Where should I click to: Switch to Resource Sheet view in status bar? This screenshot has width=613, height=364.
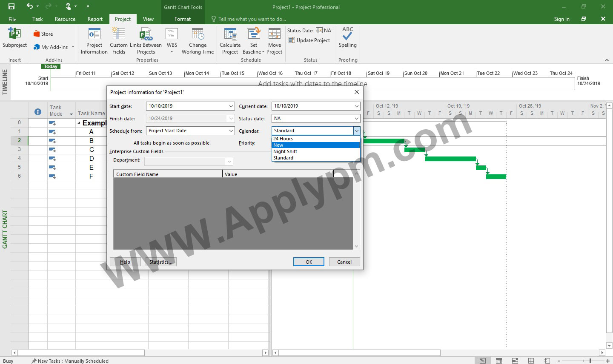coord(531,361)
